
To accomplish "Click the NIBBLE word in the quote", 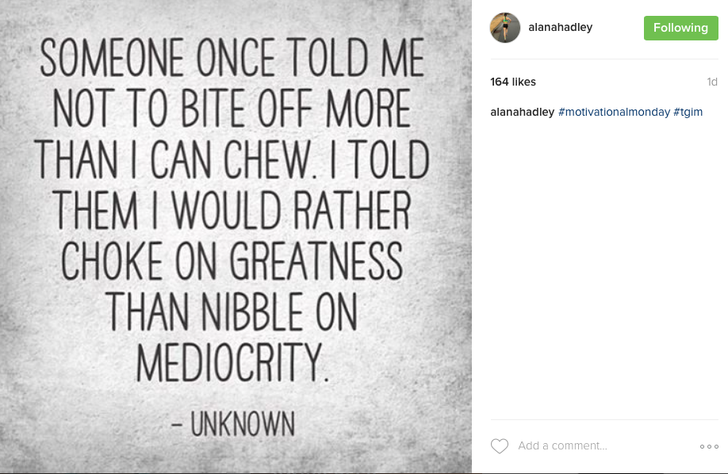I will point(252,312).
